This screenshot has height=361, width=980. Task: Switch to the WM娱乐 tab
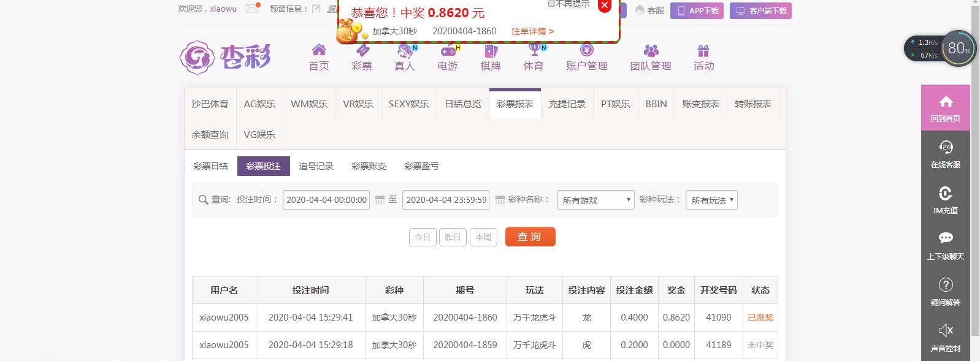[x=309, y=104]
